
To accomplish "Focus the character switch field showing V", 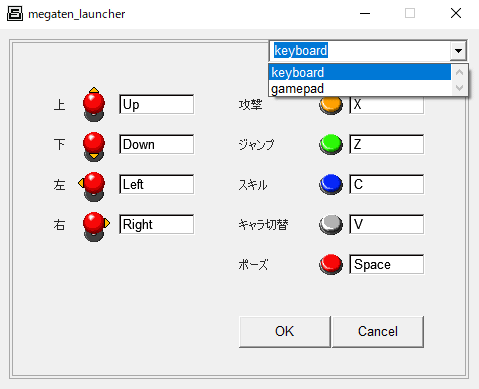I will [387, 224].
